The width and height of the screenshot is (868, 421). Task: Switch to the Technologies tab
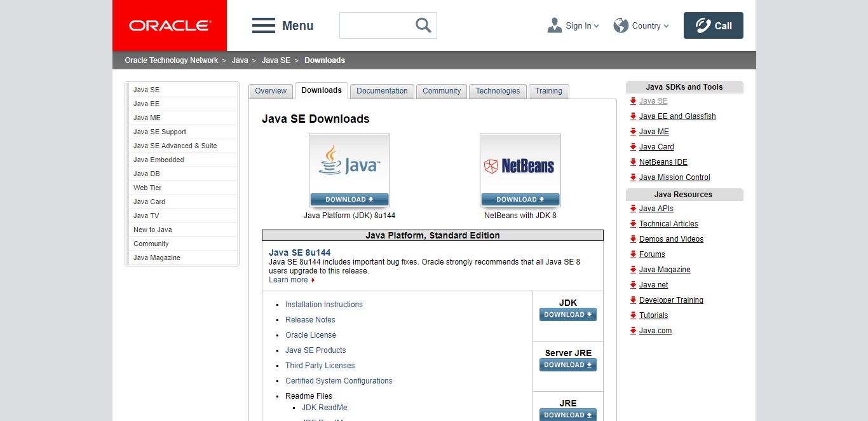click(498, 91)
